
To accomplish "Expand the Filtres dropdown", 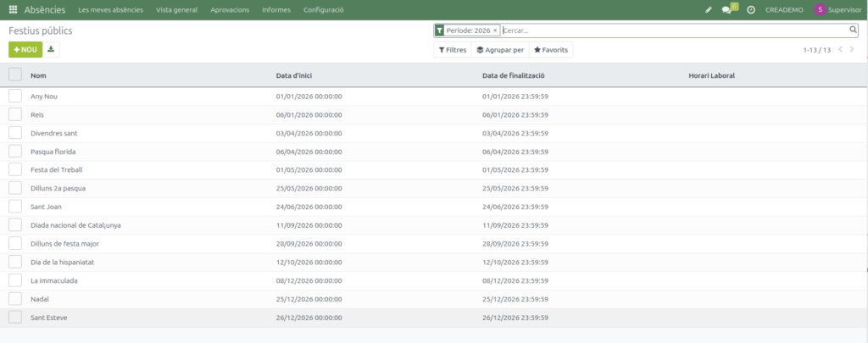I will pos(452,50).
